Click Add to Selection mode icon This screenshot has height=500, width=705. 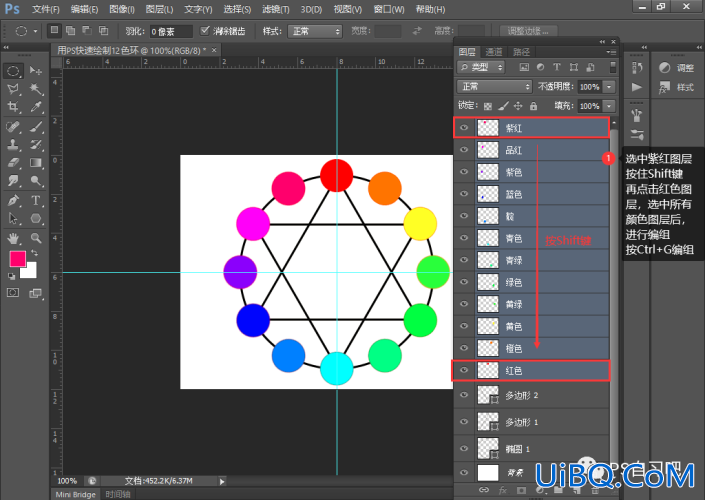coord(70,31)
